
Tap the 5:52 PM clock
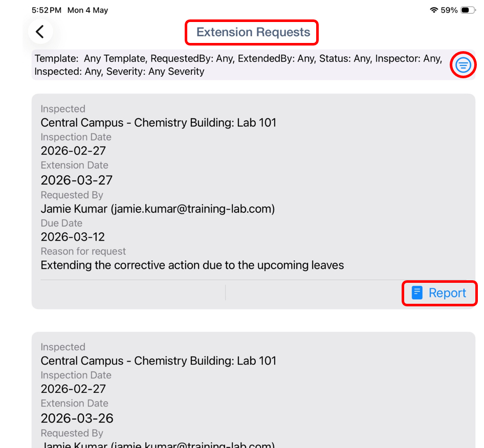47,10
